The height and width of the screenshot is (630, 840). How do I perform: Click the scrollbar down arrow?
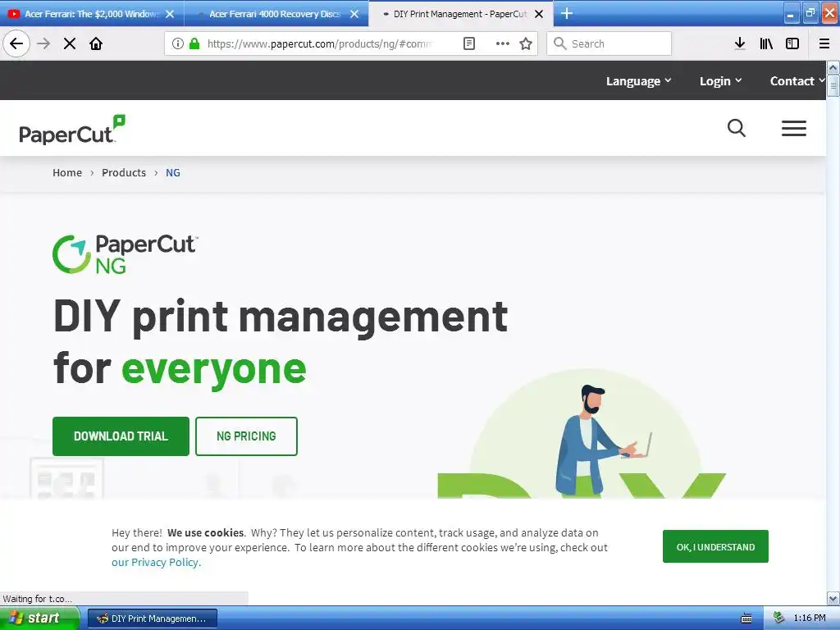[x=833, y=598]
